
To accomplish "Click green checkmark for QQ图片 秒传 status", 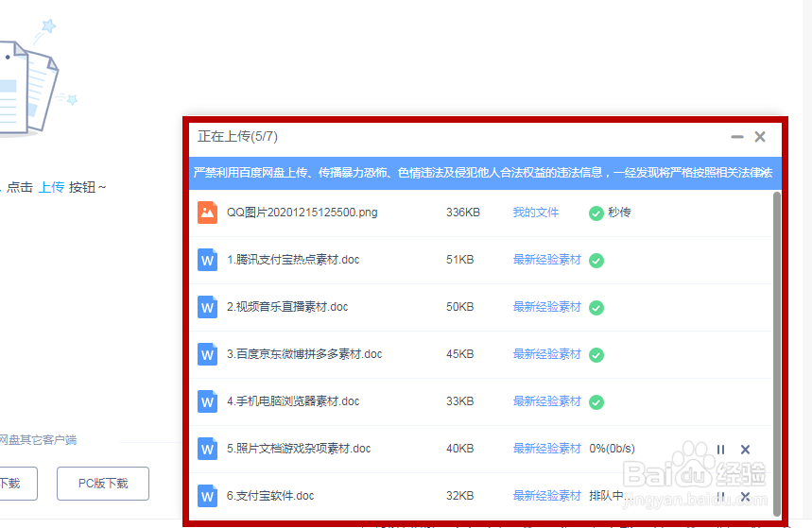I will pos(596,213).
